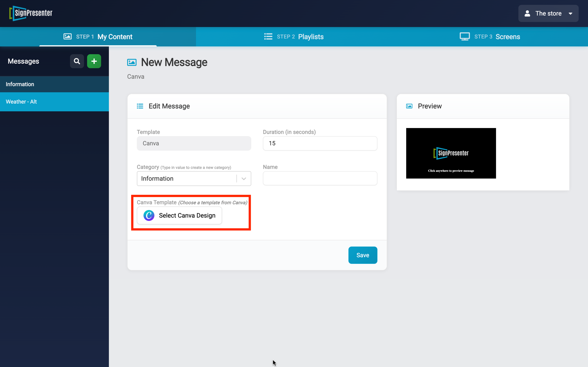Image resolution: width=588 pixels, height=367 pixels.
Task: Click the green plus to add a message
Action: 94,61
